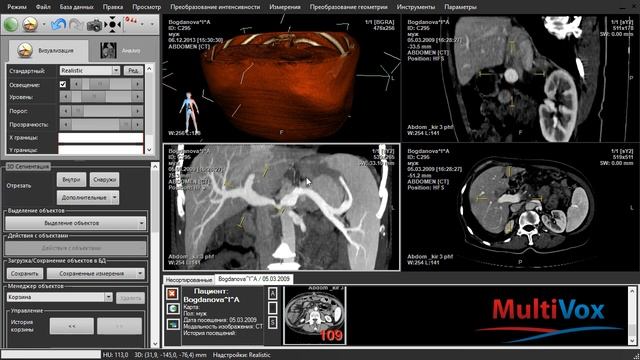Click the visualization panel scroll-down arrow
Screen dimensions: 640x360
click(x=149, y=149)
